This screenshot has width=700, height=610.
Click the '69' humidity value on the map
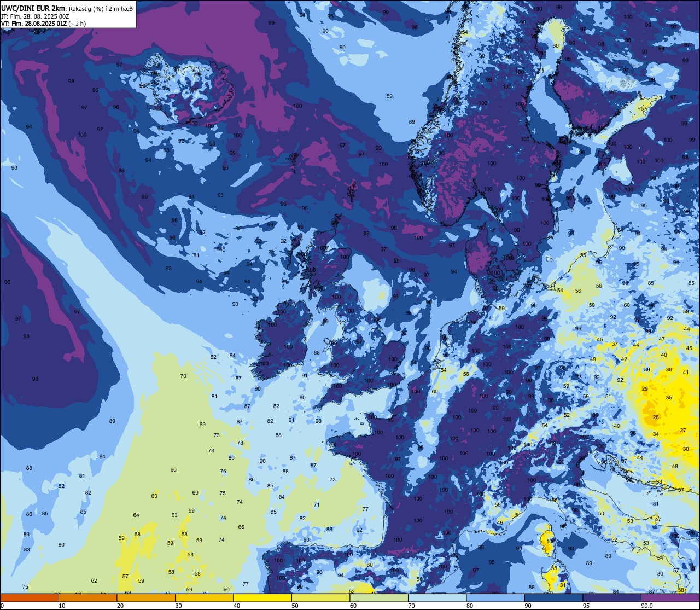(x=202, y=425)
